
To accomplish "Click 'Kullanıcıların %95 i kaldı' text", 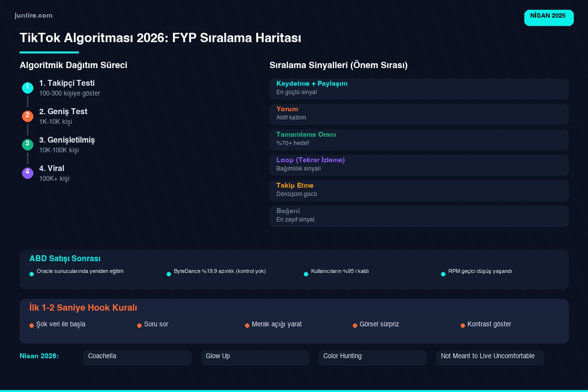I will [340, 271].
